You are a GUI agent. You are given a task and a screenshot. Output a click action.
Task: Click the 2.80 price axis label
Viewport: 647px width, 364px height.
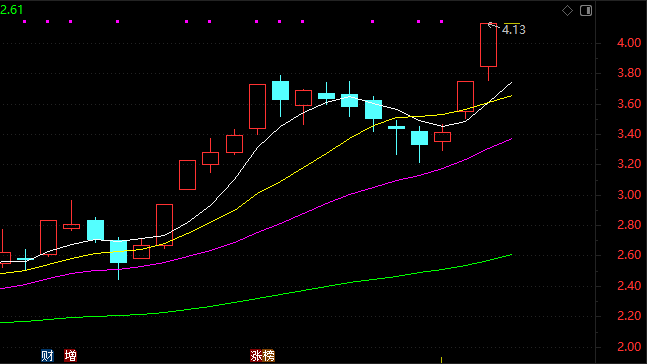629,225
